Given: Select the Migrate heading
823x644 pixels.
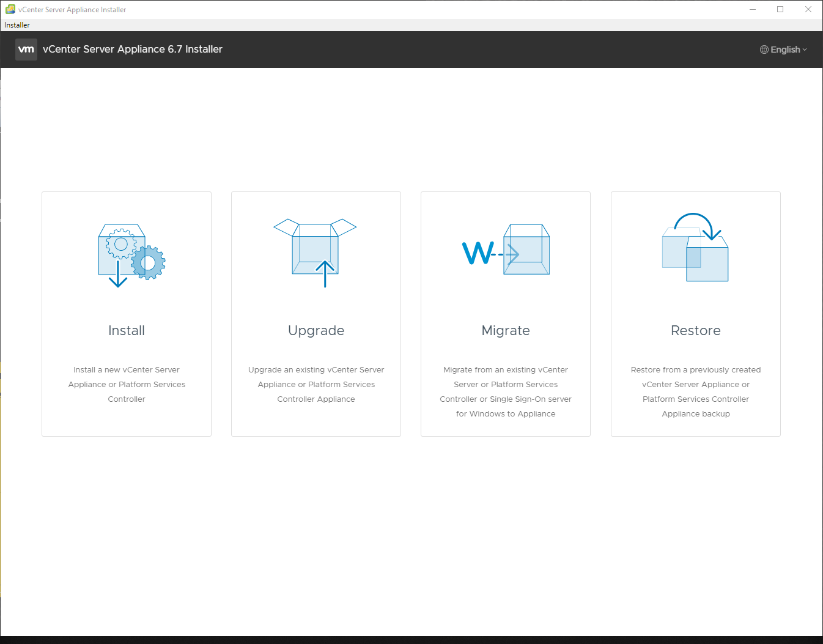Looking at the screenshot, I should point(506,331).
